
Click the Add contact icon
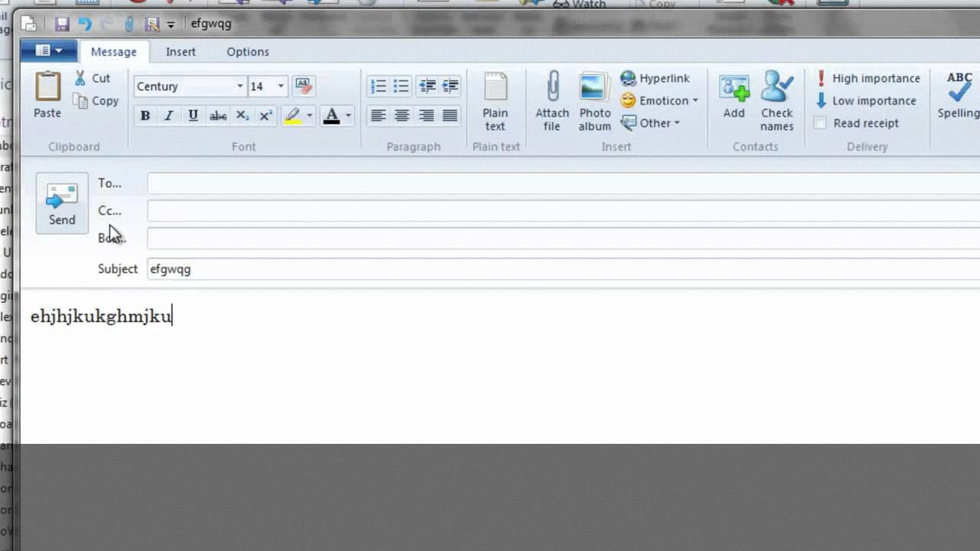733,95
